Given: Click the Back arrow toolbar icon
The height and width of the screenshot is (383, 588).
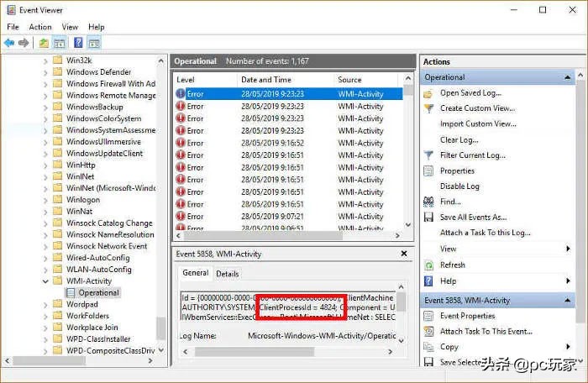Looking at the screenshot, I should 9,43.
